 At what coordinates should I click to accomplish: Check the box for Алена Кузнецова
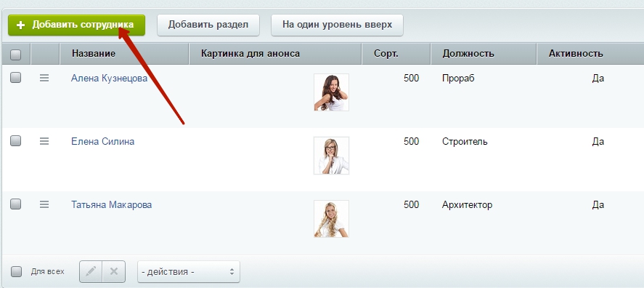[x=15, y=77]
